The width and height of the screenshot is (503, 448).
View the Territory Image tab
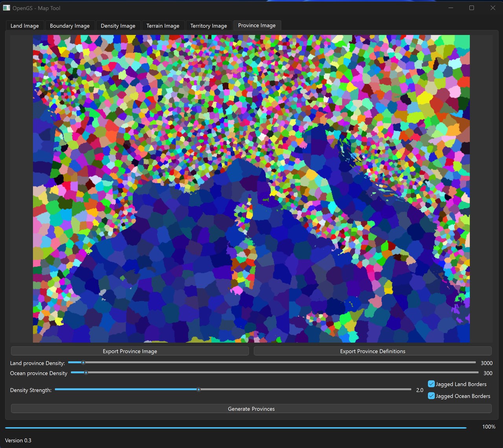coord(209,25)
